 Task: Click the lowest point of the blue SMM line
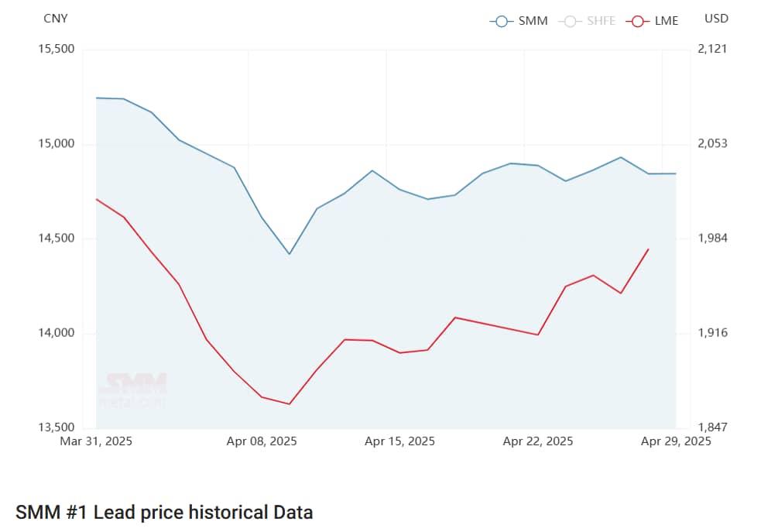290,254
